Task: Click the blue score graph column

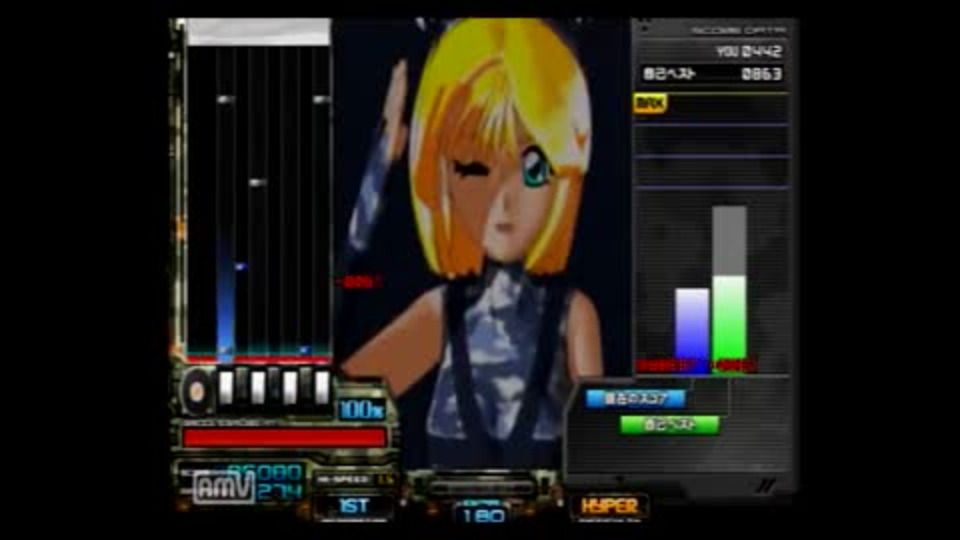Action: click(x=692, y=329)
